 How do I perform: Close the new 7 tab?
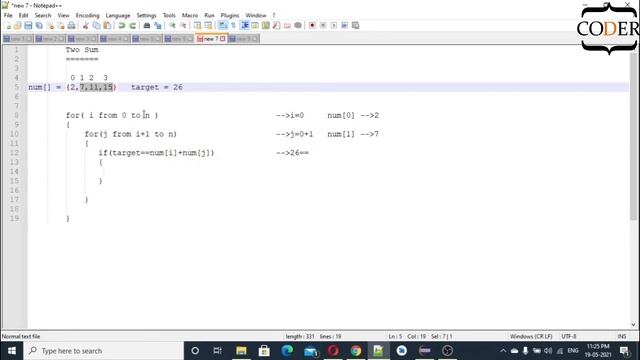[223, 39]
